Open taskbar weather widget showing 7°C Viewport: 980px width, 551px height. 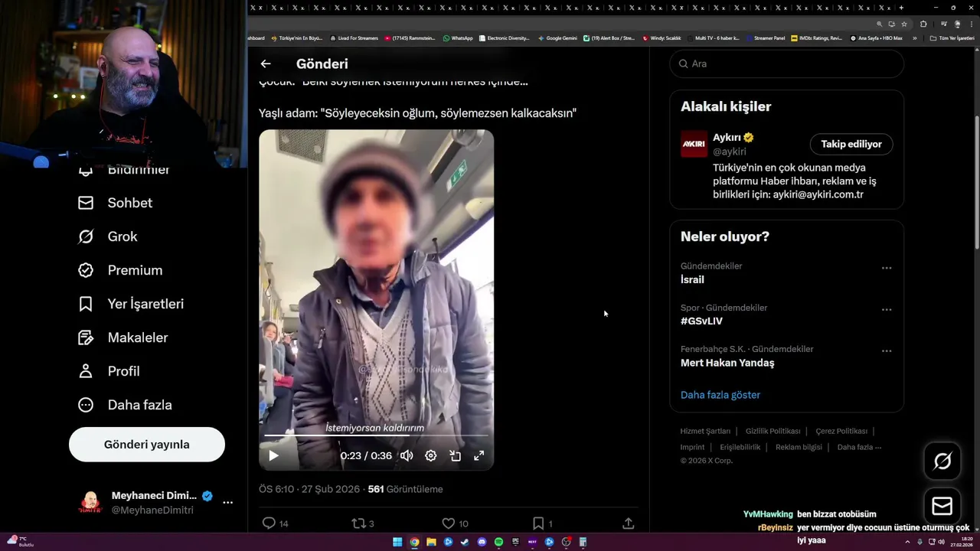coord(19,542)
